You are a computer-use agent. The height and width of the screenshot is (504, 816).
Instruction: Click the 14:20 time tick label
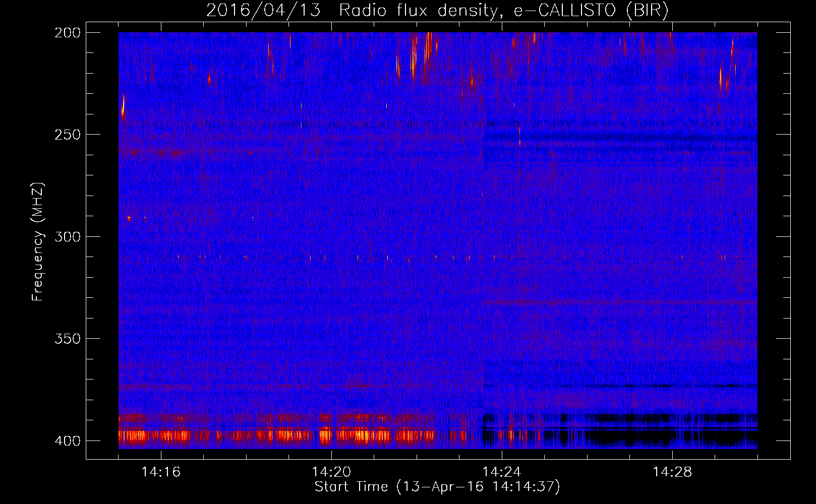[331, 472]
